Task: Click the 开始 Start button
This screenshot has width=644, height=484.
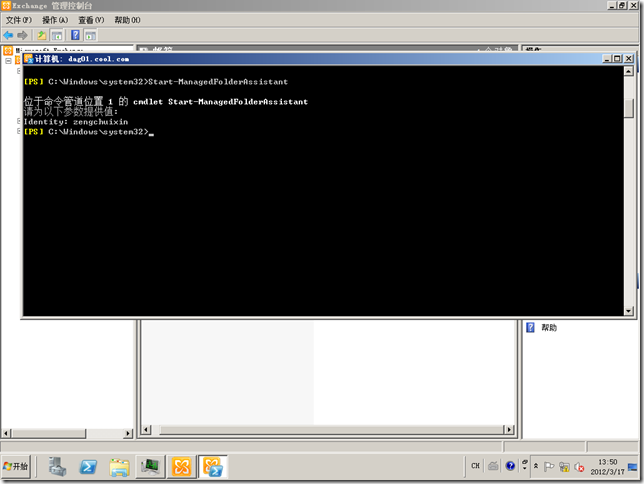Action: point(17,466)
